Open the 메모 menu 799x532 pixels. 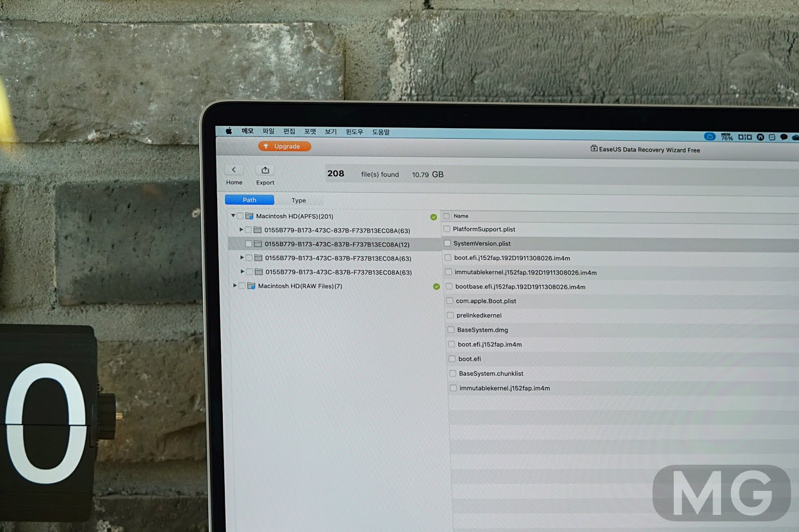point(248,131)
